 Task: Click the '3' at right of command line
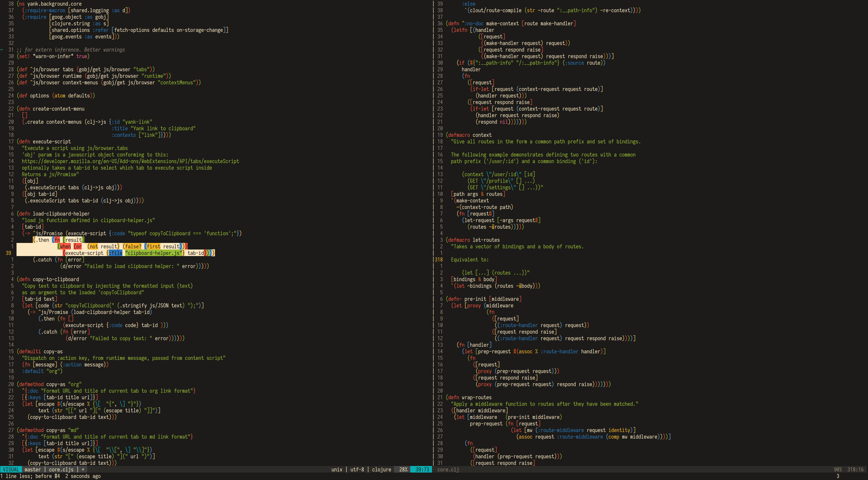coord(838,476)
